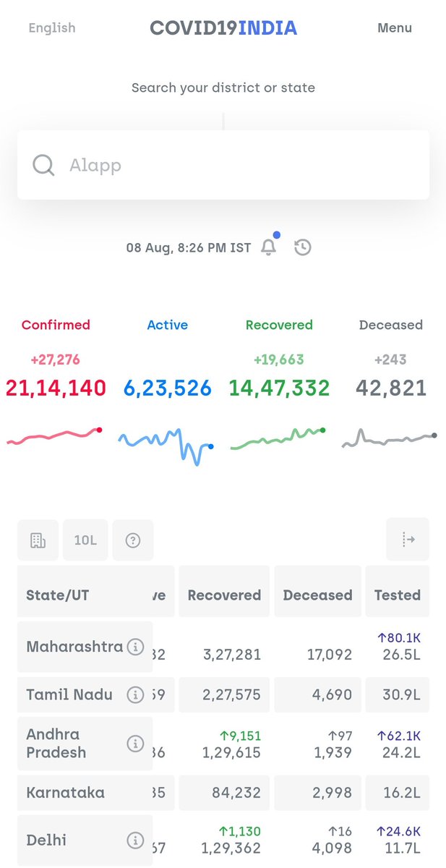The width and height of the screenshot is (446, 868).
Task: Click Delhi recovered value 1,29,362
Action: pos(231,848)
